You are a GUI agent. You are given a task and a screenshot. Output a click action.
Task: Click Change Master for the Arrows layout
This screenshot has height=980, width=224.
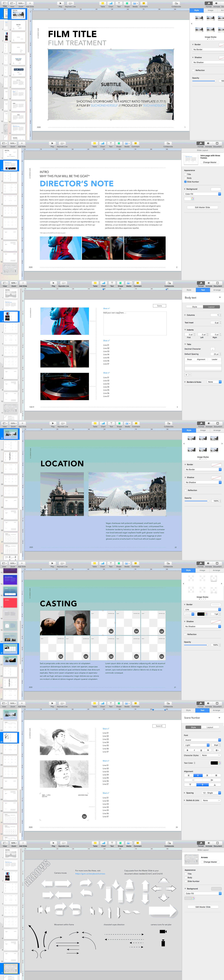point(210,862)
